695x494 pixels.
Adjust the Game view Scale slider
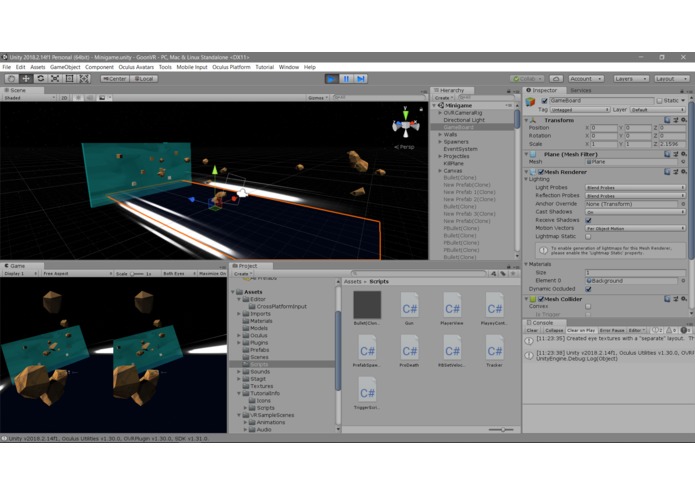[137, 274]
